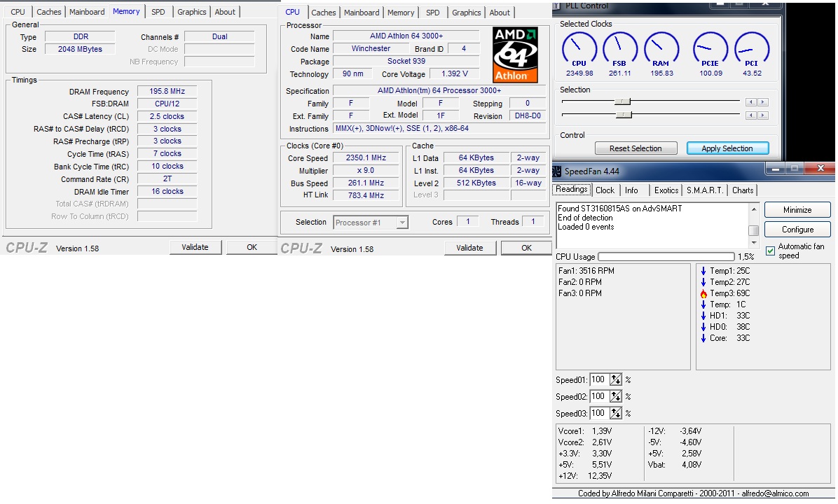The height and width of the screenshot is (504, 838).
Task: Click the Reset Selection button
Action: (x=636, y=148)
